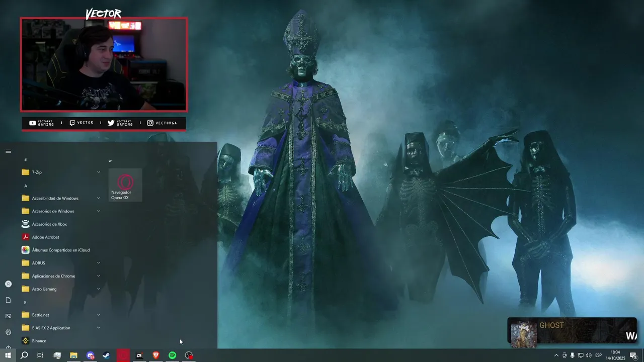Click the Windows Start button
This screenshot has height=362, width=644.
[x=8, y=355]
